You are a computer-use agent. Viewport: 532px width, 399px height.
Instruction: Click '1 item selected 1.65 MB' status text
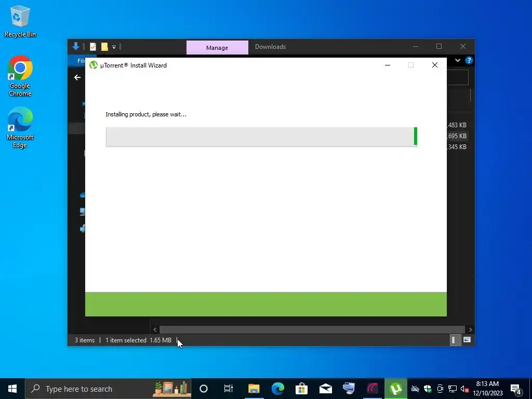(x=138, y=340)
